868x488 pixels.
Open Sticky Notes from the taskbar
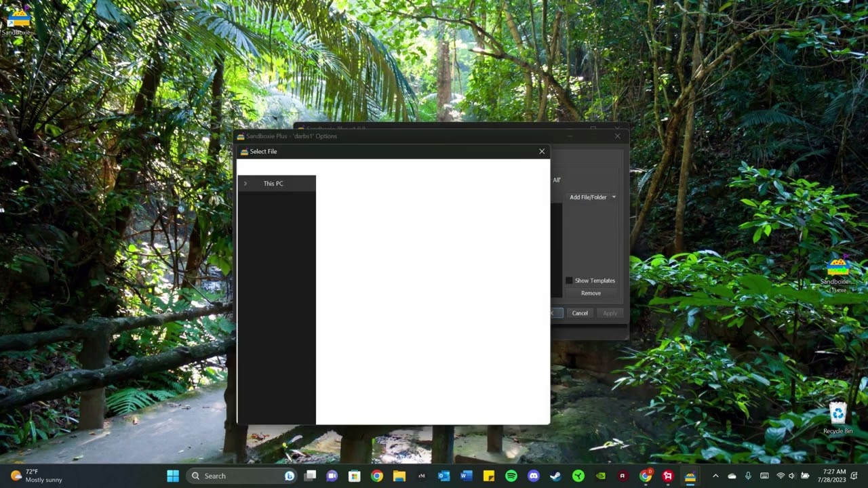tap(489, 476)
